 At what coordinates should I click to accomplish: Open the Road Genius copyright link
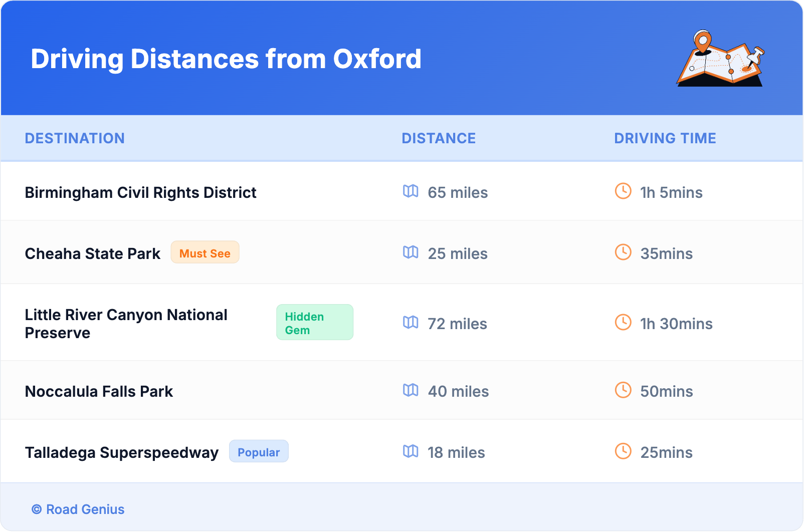click(78, 509)
